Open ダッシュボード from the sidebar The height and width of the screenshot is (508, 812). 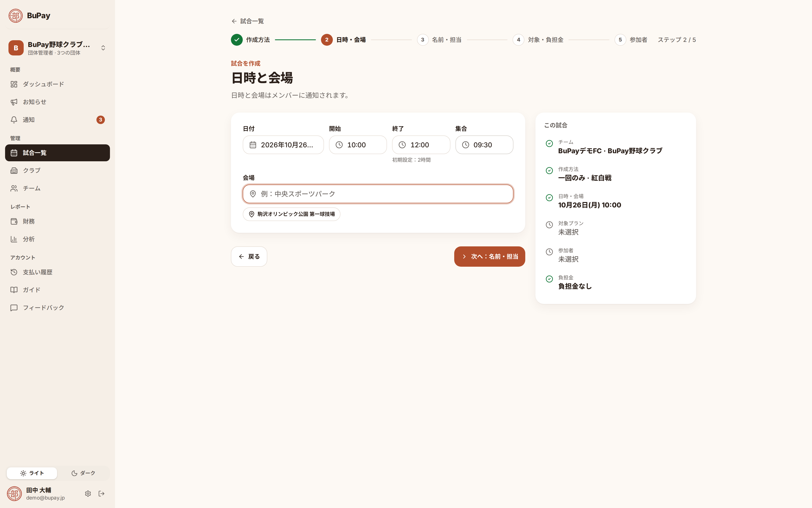(57, 84)
